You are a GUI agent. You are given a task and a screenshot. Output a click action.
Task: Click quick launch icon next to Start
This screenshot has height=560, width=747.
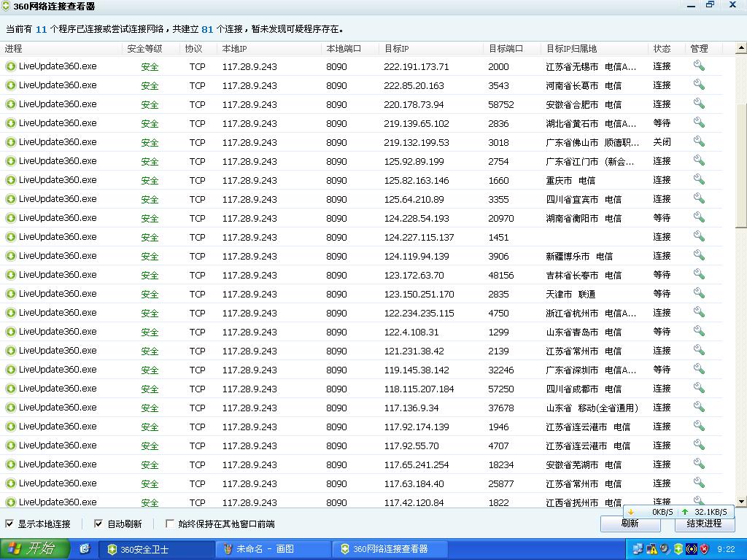click(x=85, y=549)
